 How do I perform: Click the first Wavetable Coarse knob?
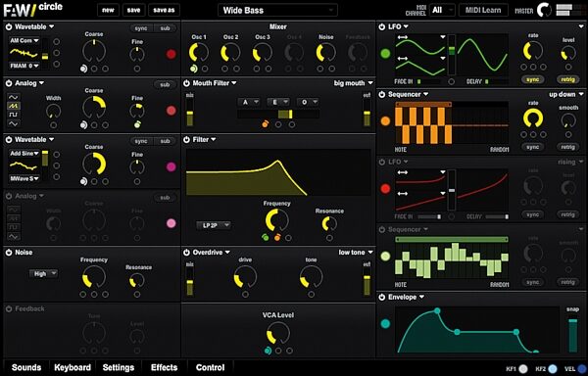click(94, 51)
